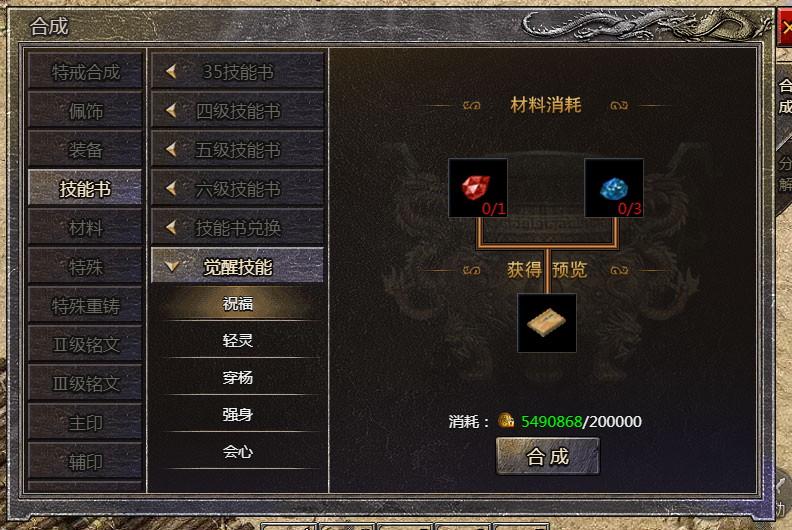Expand the 四级技能书 category
792x530 pixels.
pos(237,110)
